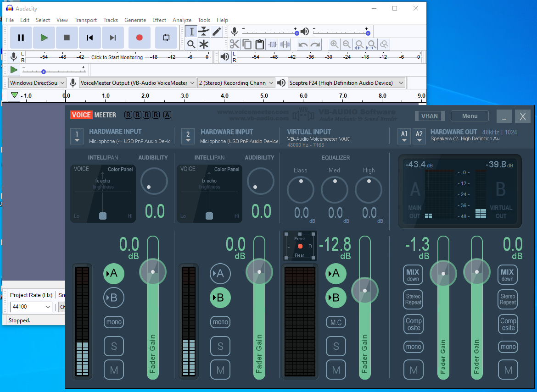Open the A1 hardware out selector
Viewport: 537px width, 392px height.
point(404,137)
